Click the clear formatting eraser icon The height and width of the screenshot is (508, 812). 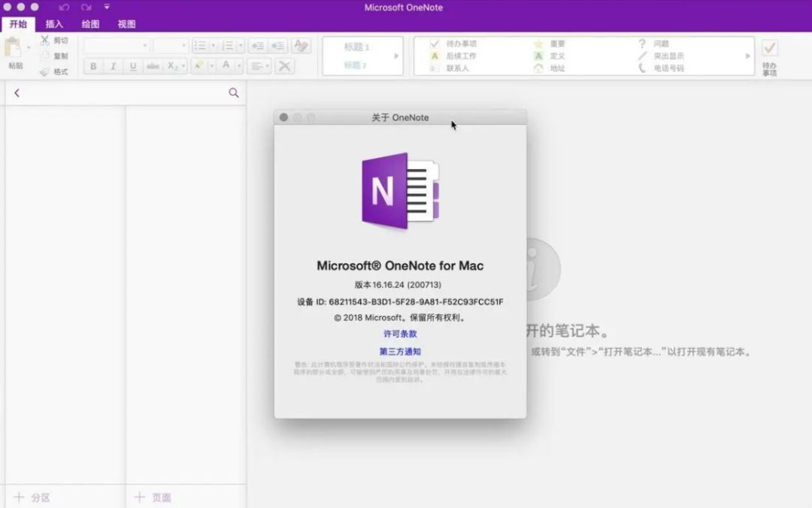301,46
